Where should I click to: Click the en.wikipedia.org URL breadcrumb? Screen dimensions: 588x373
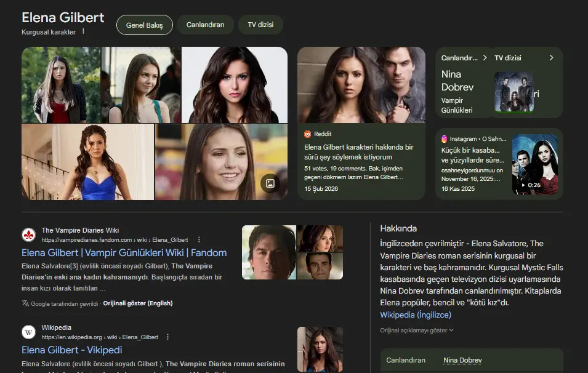[x=100, y=337]
